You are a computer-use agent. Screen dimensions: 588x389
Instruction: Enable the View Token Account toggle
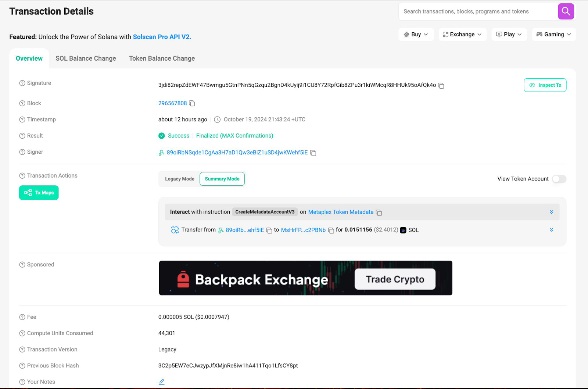pyautogui.click(x=559, y=179)
